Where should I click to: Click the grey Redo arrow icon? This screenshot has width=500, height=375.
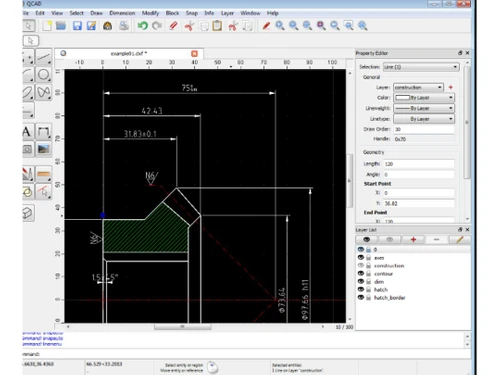(157, 26)
